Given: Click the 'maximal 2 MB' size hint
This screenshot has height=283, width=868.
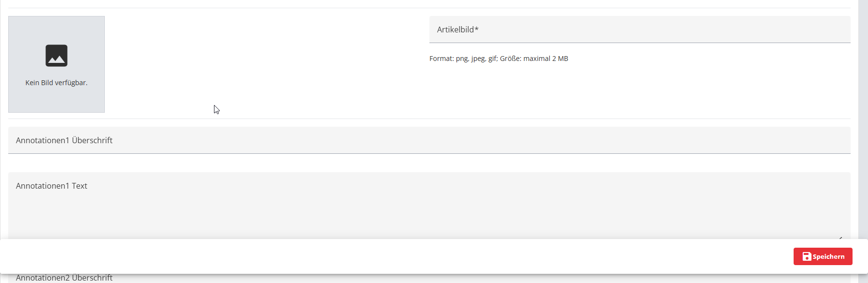Looking at the screenshot, I should [x=545, y=59].
